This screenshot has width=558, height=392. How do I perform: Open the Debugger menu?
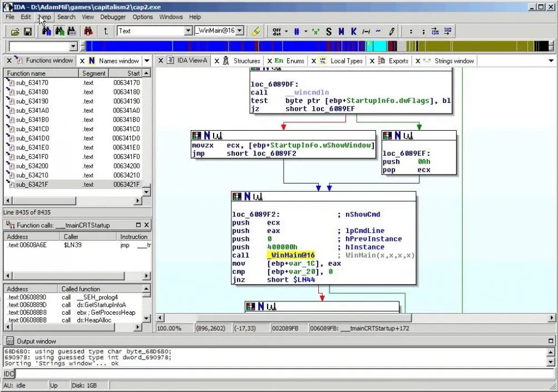click(113, 17)
